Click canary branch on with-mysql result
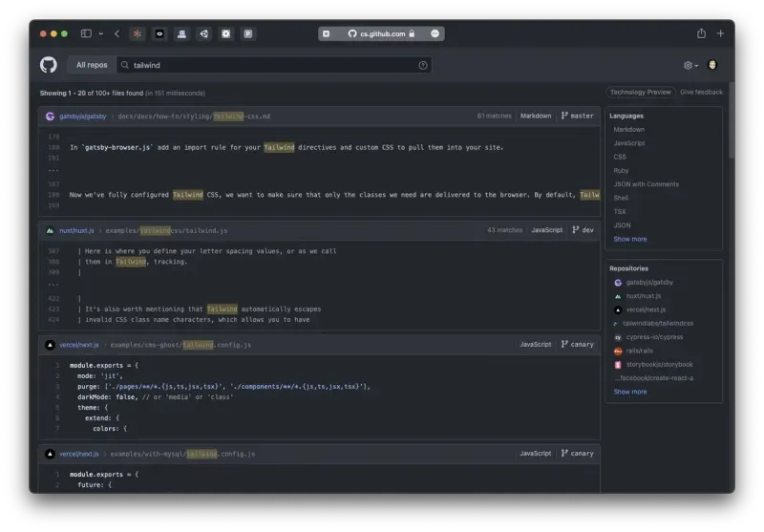 coord(578,454)
